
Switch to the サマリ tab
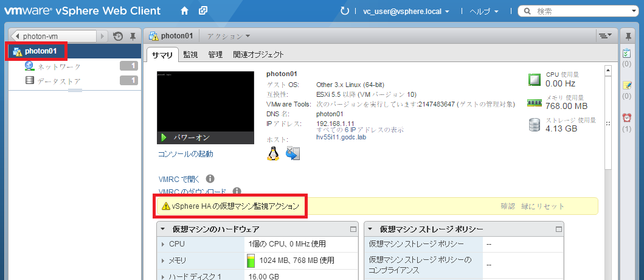[162, 54]
